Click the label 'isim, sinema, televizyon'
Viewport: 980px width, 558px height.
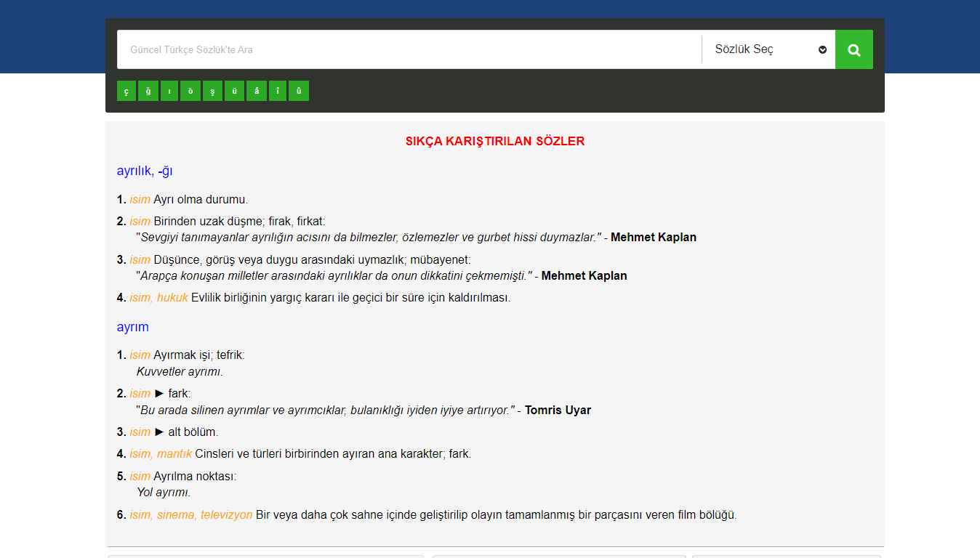click(191, 515)
